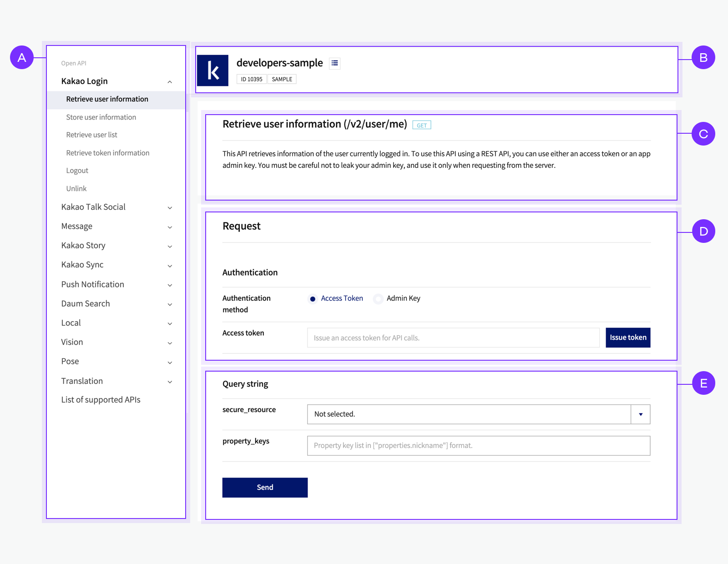Select Unlink in the sidebar

click(76, 189)
